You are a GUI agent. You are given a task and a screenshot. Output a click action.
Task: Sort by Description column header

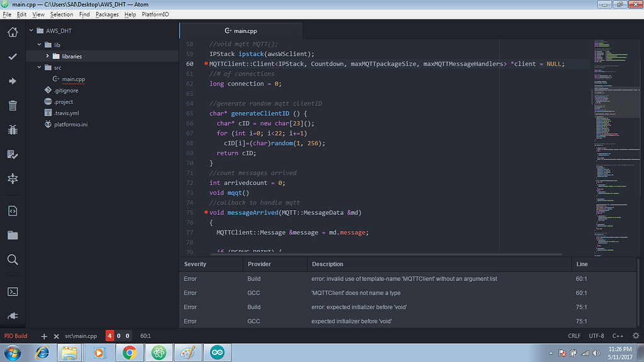click(439, 264)
